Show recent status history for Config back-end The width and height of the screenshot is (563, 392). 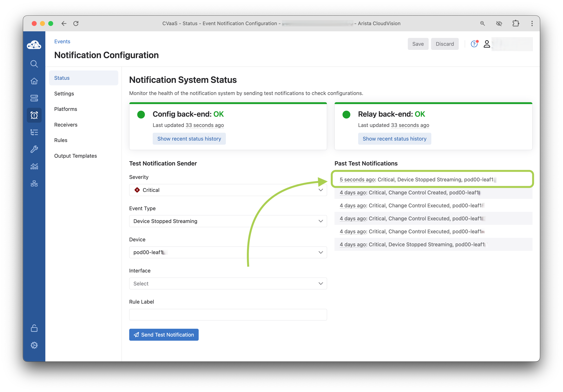click(x=189, y=139)
